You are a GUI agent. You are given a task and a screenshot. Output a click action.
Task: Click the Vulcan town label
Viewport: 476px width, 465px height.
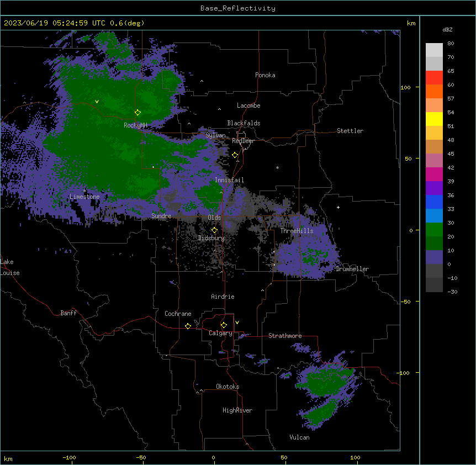(300, 437)
